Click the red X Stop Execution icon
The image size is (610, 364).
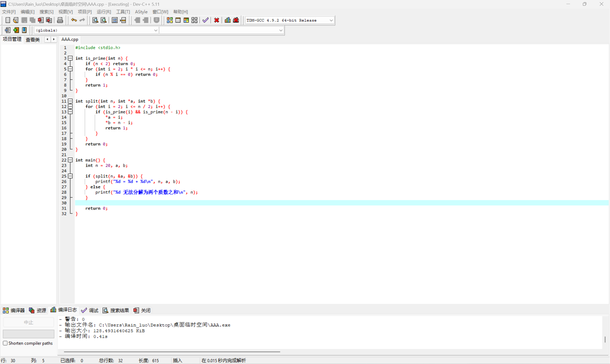tap(217, 20)
